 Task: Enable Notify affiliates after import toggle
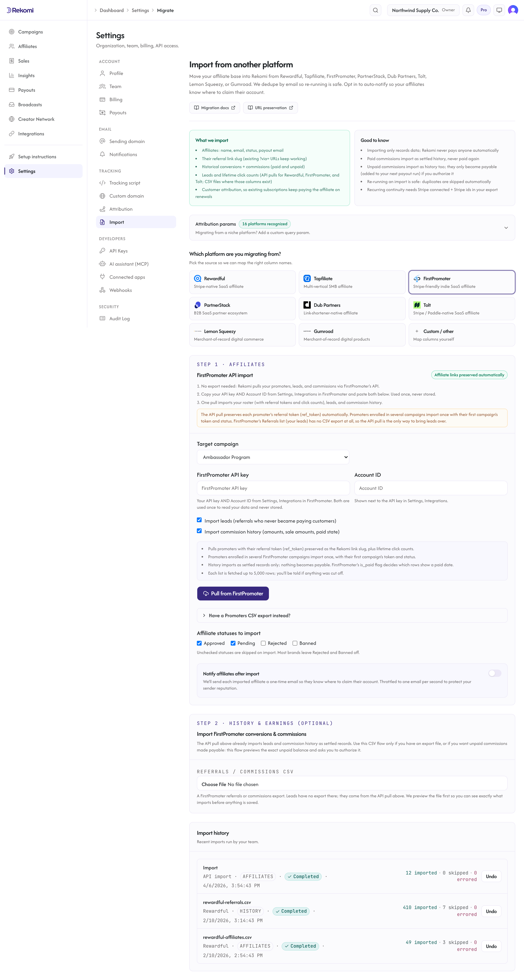(x=495, y=673)
